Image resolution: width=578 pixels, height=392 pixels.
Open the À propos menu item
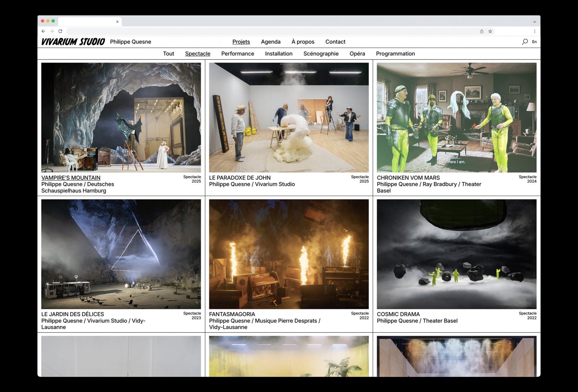(303, 42)
